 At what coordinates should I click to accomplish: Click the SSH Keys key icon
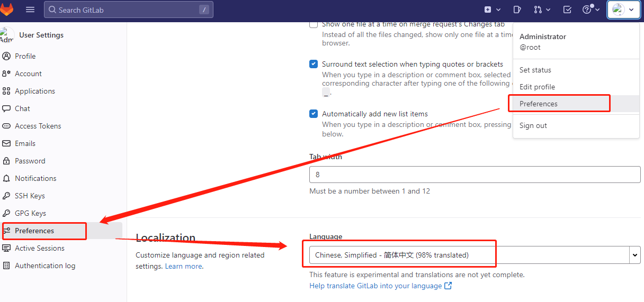click(6, 196)
